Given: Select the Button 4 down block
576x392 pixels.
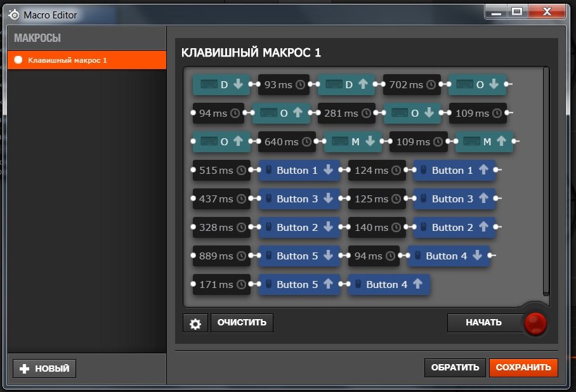Looking at the screenshot, I should pyautogui.click(x=448, y=256).
